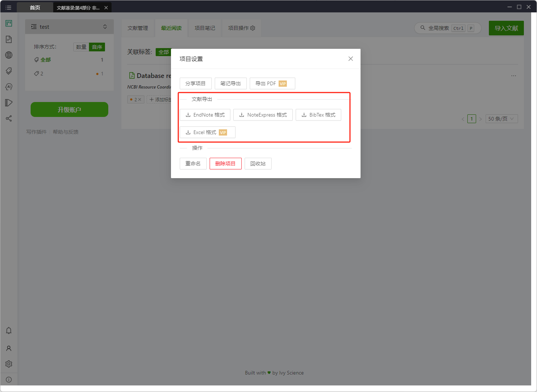The image size is (537, 392).
Task: Close the 项目设置 dialog
Action: pyautogui.click(x=351, y=59)
